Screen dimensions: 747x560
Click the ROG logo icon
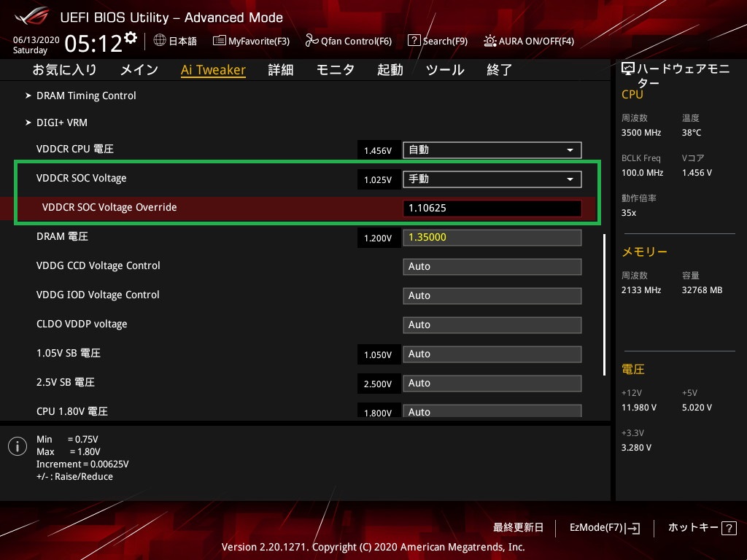(x=32, y=16)
